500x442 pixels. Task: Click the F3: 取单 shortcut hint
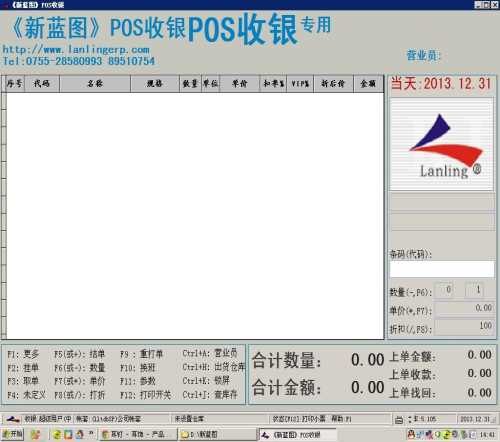[x=23, y=381]
